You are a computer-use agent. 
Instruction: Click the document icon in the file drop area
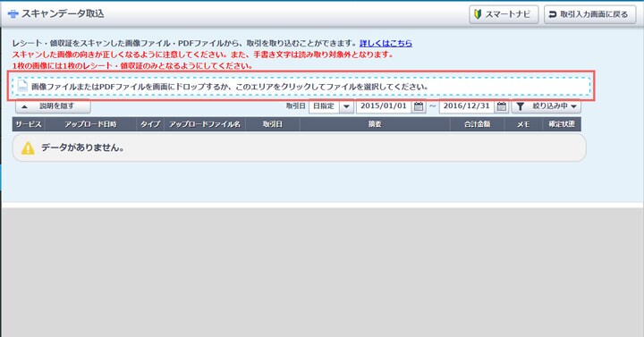click(22, 86)
